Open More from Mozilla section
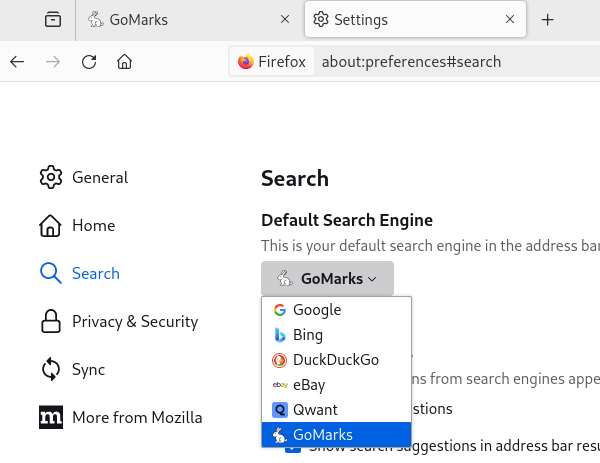This screenshot has height=463, width=600. pyautogui.click(x=51, y=418)
